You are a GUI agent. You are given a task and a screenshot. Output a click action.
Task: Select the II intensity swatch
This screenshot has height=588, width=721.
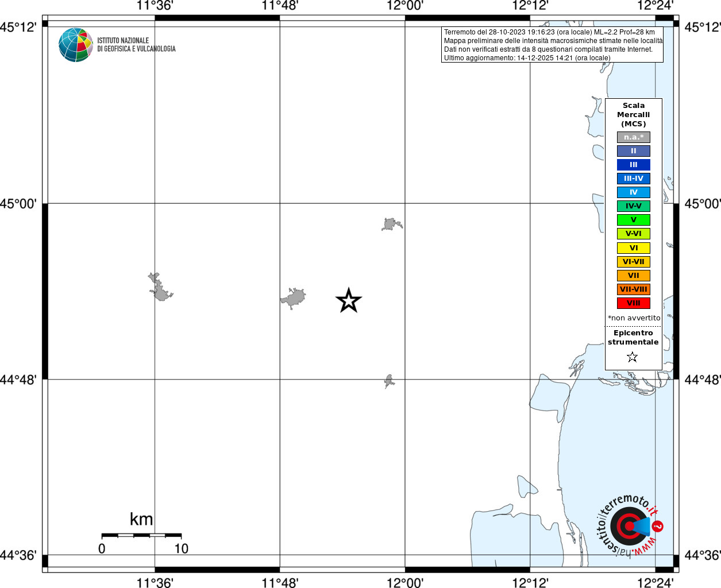point(634,151)
